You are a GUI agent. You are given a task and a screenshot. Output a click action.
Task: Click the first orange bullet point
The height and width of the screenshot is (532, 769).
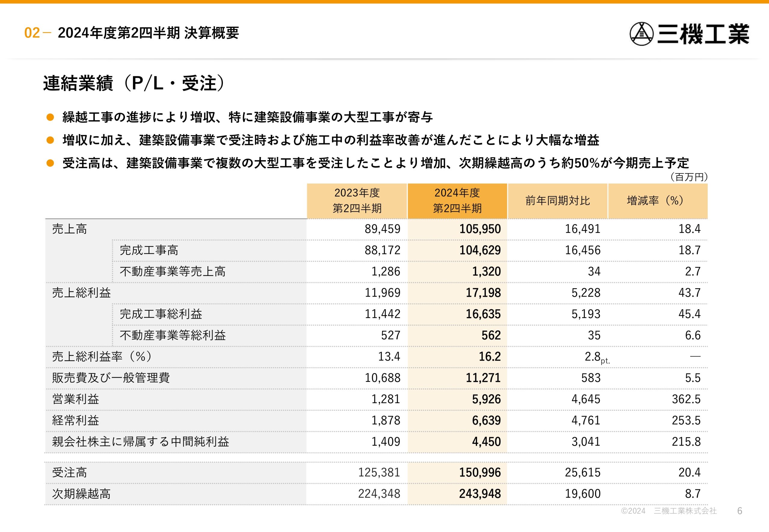pos(50,117)
